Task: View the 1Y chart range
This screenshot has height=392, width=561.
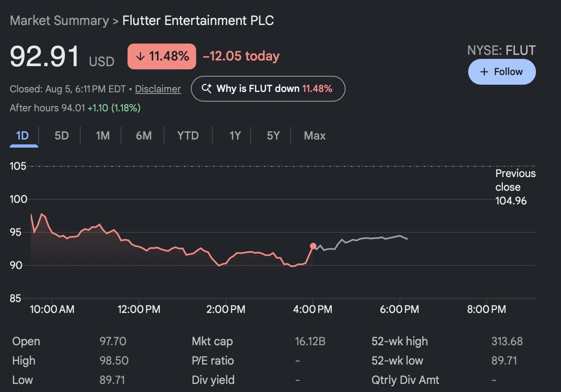Action: point(235,136)
